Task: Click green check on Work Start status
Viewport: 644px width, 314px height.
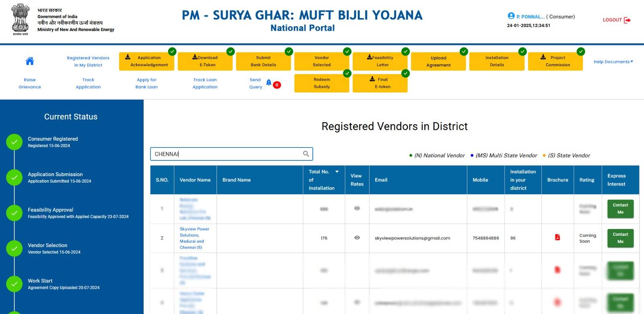Action: (x=14, y=284)
